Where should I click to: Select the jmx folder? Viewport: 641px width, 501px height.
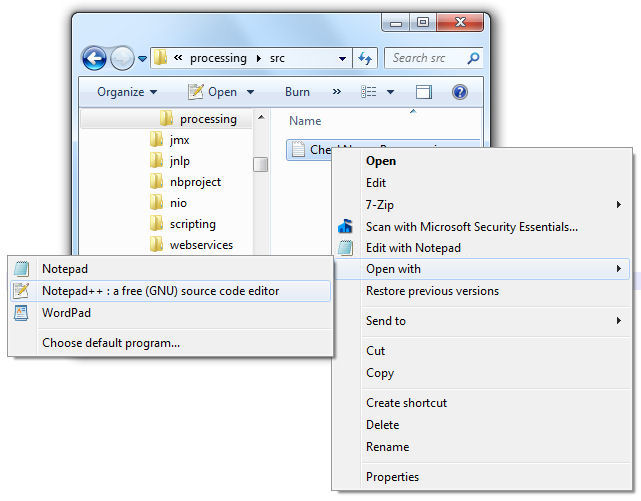(179, 140)
